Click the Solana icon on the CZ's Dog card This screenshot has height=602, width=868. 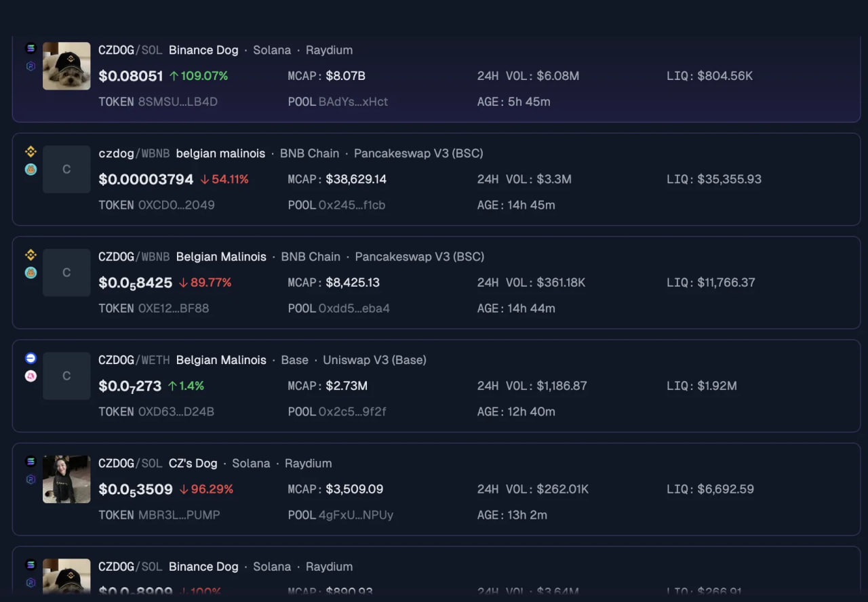tap(31, 462)
